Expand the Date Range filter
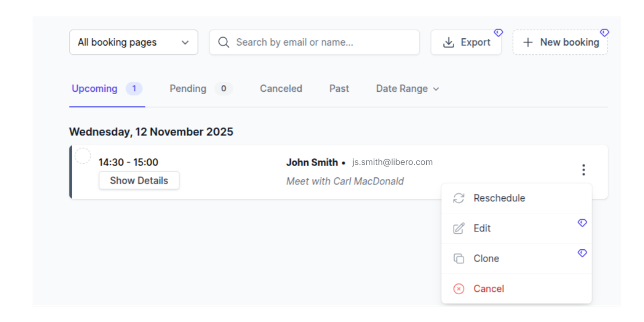This screenshot has height=322, width=644. coord(407,89)
